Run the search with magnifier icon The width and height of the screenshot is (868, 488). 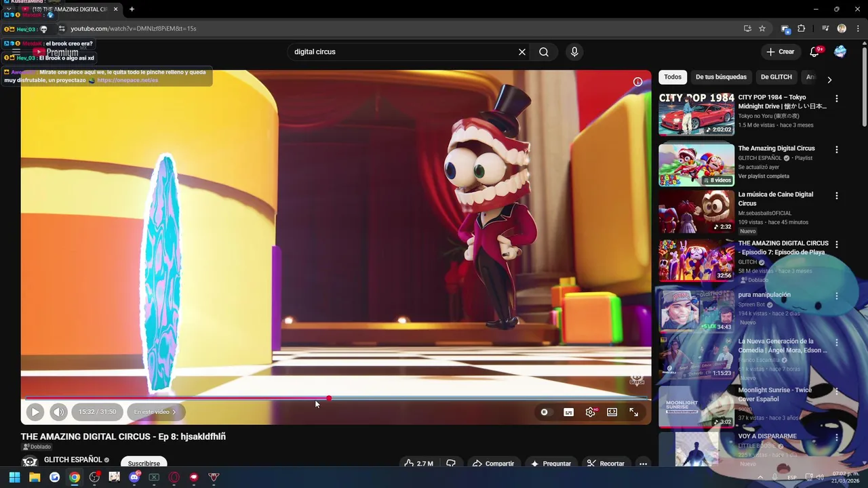[x=544, y=52]
